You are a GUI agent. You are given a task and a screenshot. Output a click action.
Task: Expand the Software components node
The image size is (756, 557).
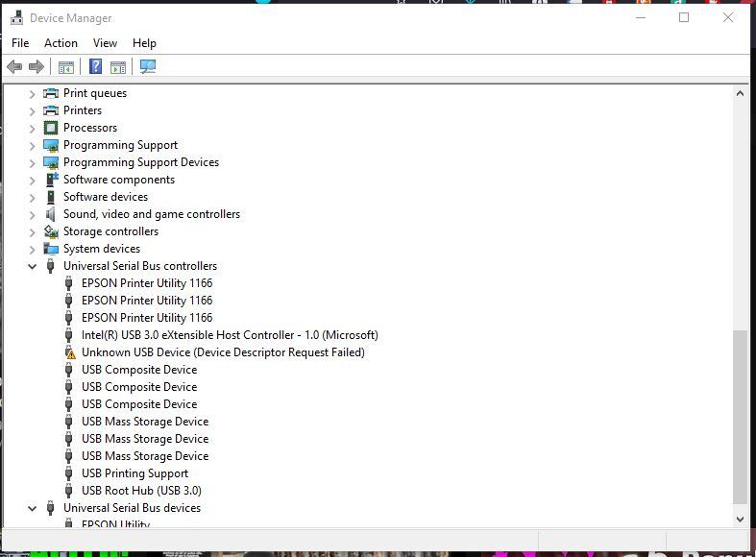click(x=33, y=181)
